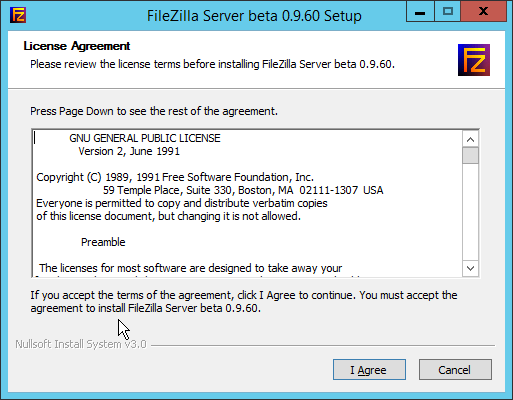
Task: Click the FileZilla icon in the title bar
Action: [x=18, y=15]
